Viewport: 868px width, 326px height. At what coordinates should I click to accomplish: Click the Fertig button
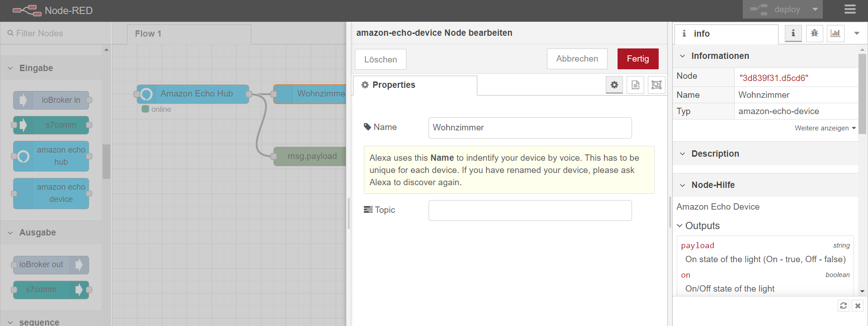coord(638,59)
